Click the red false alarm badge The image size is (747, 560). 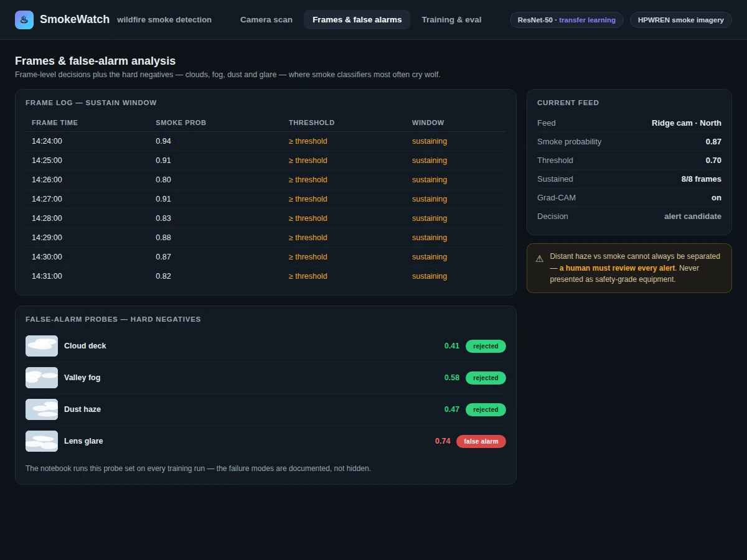481,441
